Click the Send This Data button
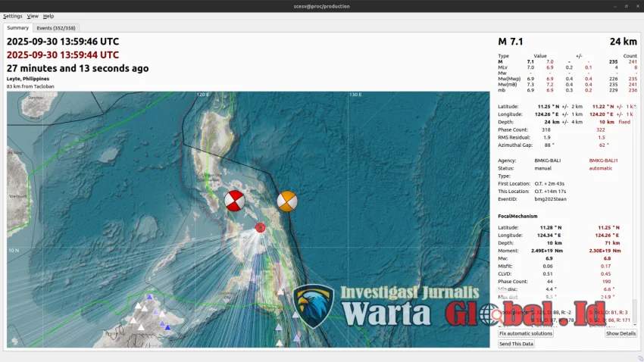This screenshot has width=644, height=362. 516,344
